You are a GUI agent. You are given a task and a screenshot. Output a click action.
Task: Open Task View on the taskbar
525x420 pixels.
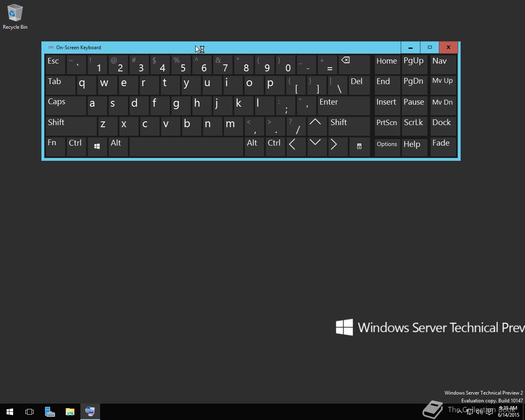30,411
